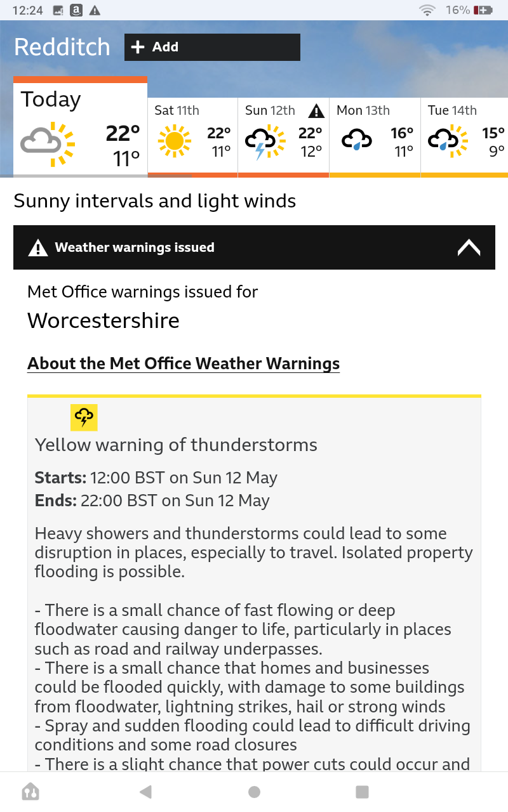Click the light rain cloud icon Monday
This screenshot has width=508, height=812.
(x=357, y=140)
